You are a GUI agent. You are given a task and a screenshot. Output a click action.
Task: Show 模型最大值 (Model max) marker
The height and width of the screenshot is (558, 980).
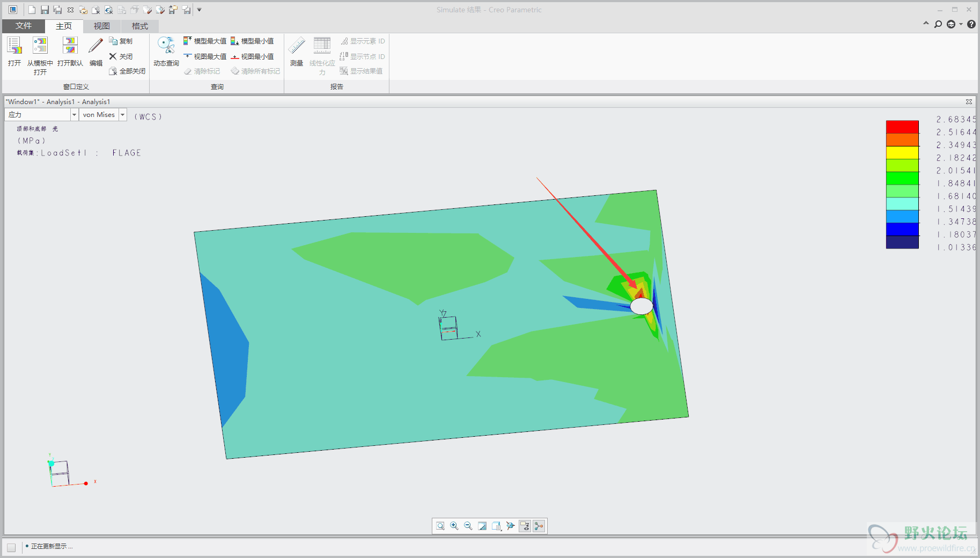coord(205,41)
